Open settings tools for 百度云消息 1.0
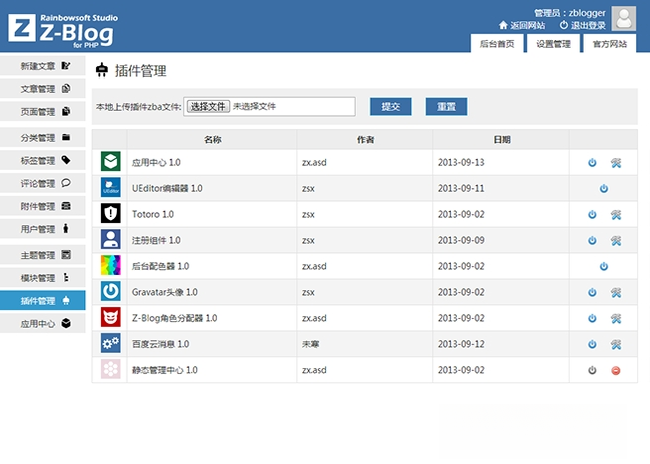 coord(616,344)
